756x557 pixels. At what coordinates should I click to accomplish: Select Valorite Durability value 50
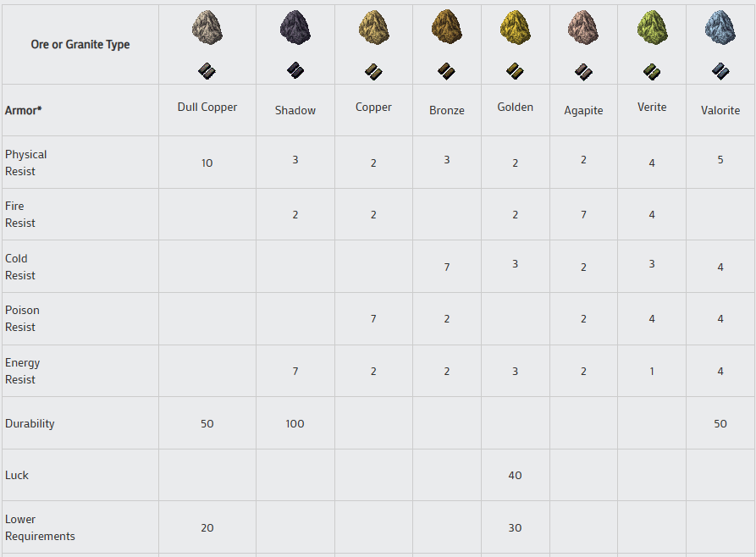(x=720, y=424)
